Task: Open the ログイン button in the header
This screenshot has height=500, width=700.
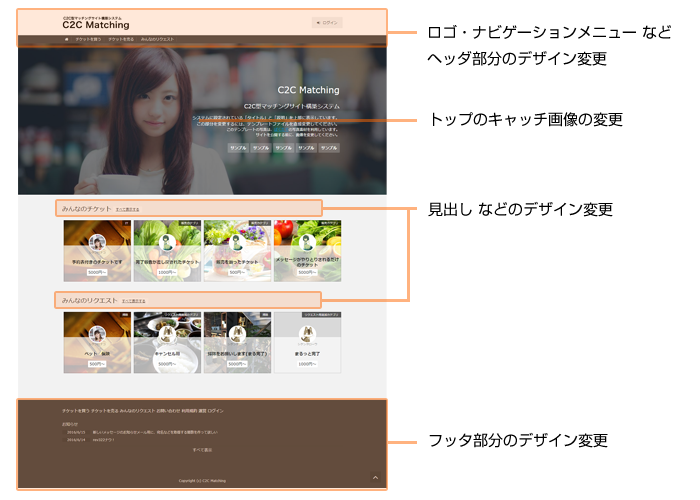Action: [327, 22]
